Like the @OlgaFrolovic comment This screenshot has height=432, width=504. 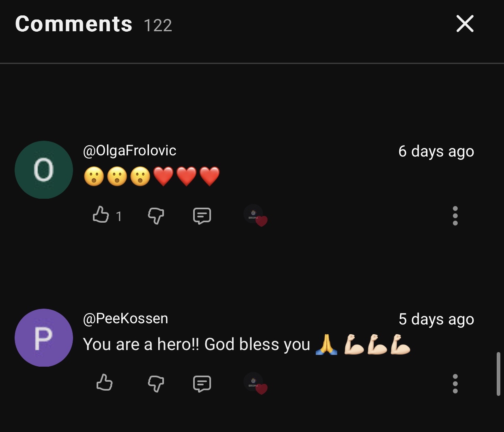pos(101,215)
